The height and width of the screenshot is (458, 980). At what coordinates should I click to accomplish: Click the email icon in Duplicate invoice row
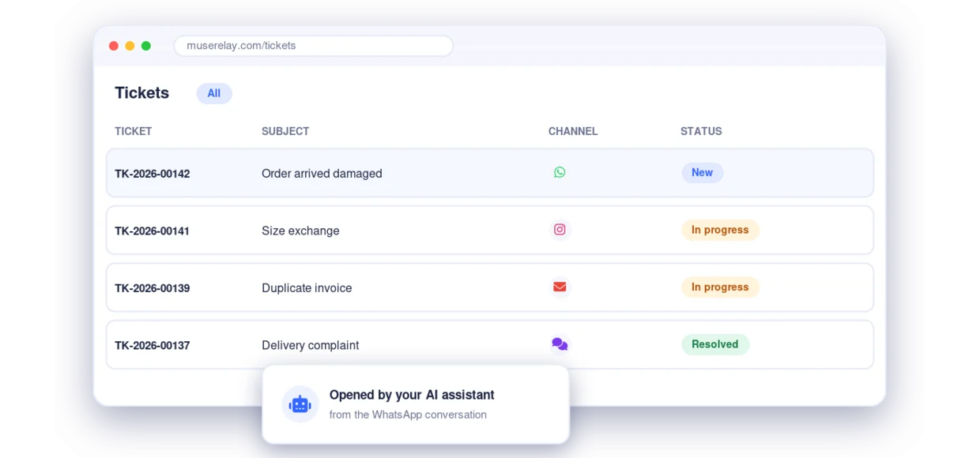pyautogui.click(x=560, y=287)
